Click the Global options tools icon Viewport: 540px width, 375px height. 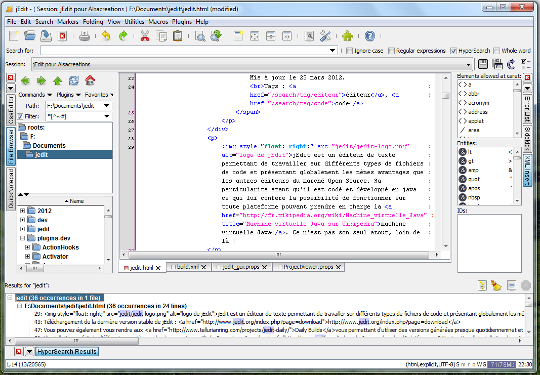(x=325, y=36)
